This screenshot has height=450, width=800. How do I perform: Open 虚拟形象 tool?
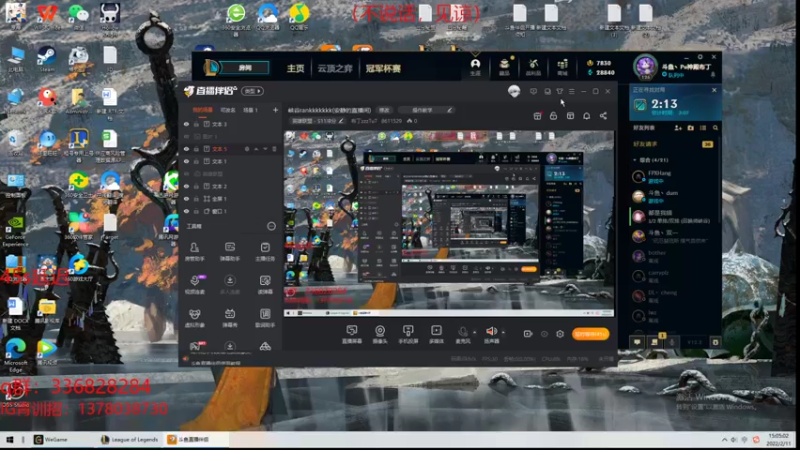[194, 318]
